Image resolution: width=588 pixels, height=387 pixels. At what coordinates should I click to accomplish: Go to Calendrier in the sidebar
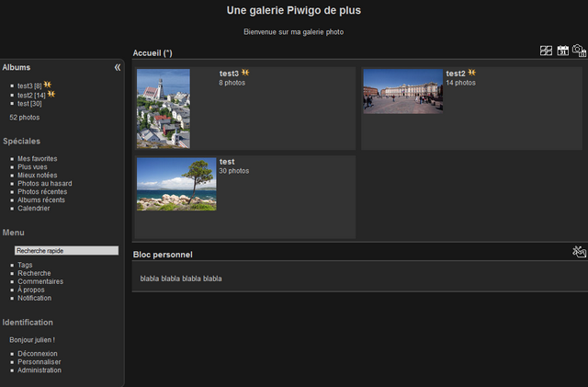(x=35, y=209)
